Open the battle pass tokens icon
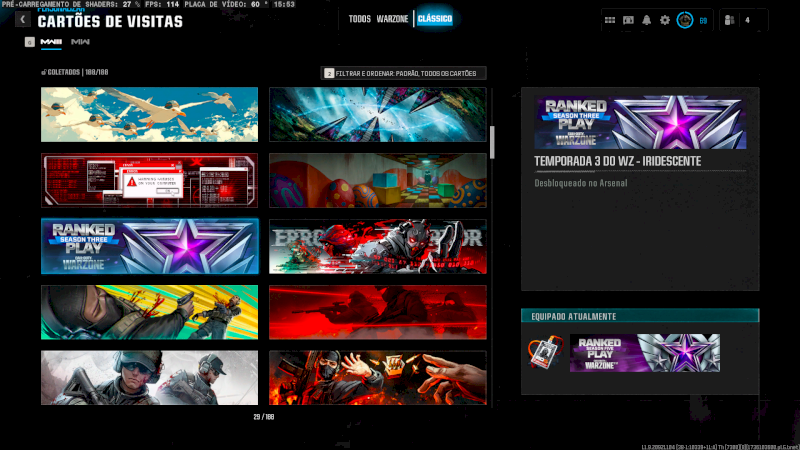This screenshot has height=450, width=800. point(628,20)
